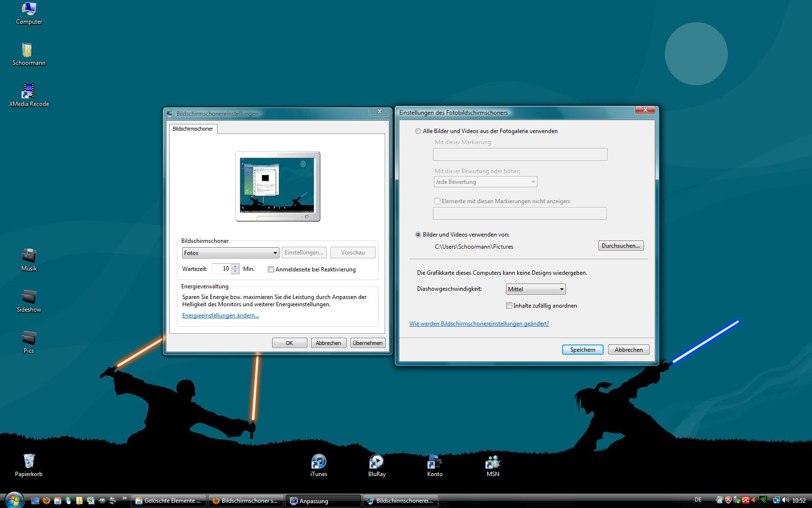Click OK in Bildschirmschonereinstellungen dialog
The height and width of the screenshot is (508, 812).
[x=290, y=343]
